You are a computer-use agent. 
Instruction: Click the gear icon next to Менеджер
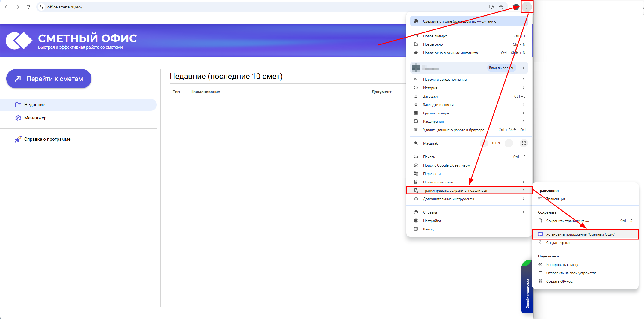[18, 118]
